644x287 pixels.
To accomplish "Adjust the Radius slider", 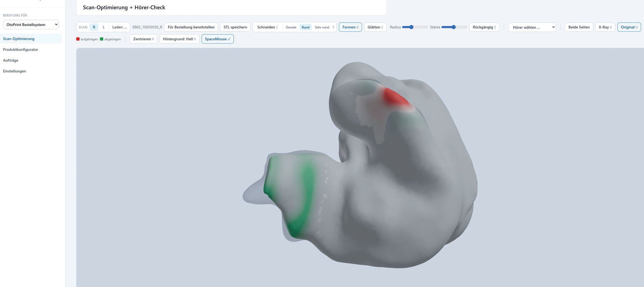I will coord(415,27).
